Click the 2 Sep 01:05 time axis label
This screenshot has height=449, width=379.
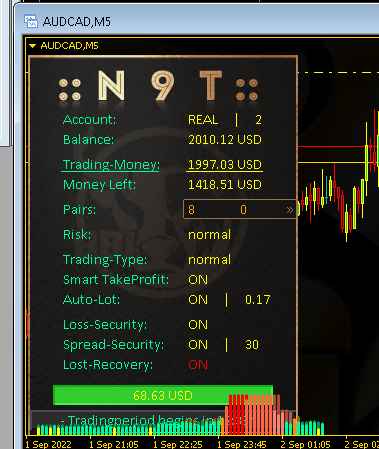coord(305,445)
